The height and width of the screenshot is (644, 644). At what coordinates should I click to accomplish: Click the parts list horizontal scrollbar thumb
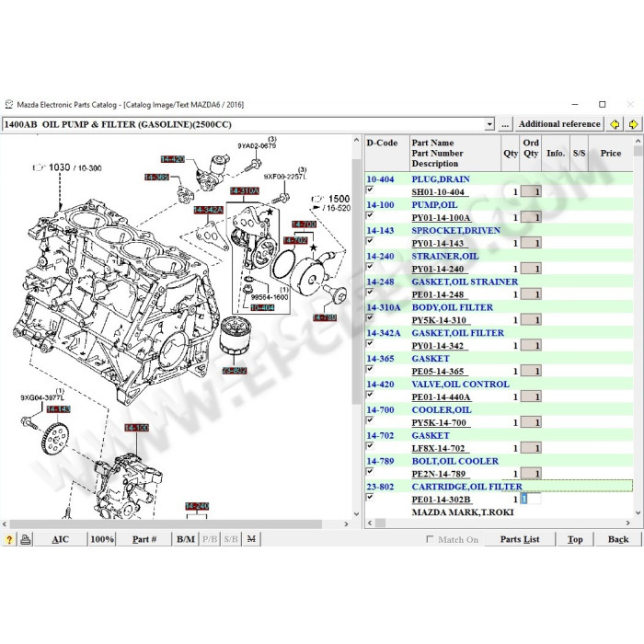pos(380,523)
